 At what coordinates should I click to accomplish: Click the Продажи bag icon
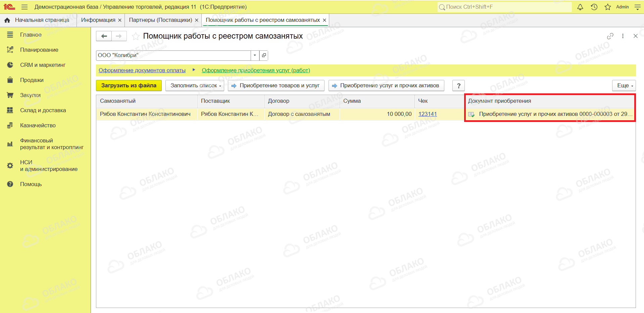click(x=10, y=80)
